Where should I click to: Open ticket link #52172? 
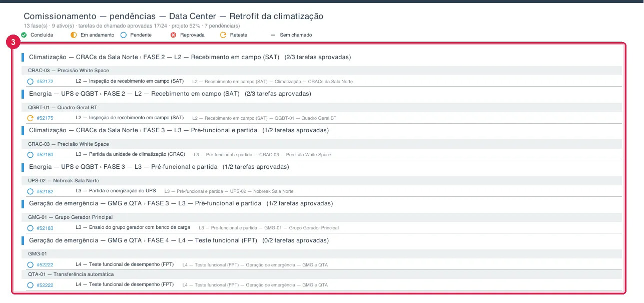[x=45, y=81]
